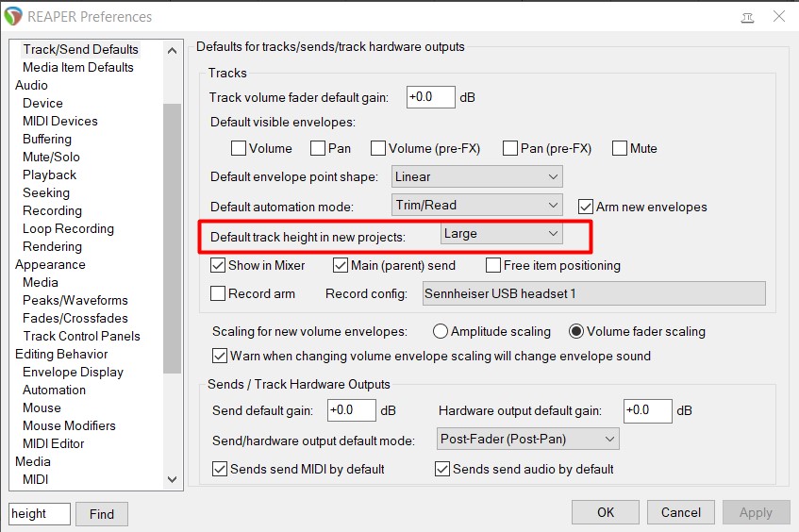This screenshot has height=532, width=799.
Task: Click the track volume fader default gain field
Action: click(x=430, y=97)
